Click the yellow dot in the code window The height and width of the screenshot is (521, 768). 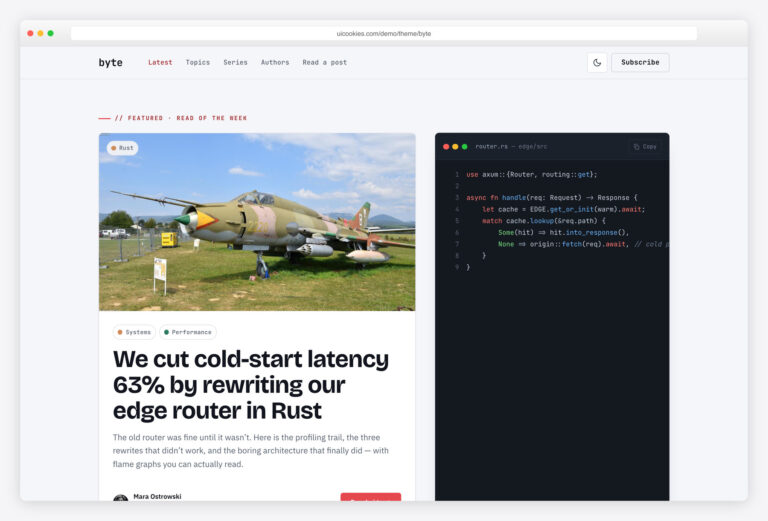point(456,146)
